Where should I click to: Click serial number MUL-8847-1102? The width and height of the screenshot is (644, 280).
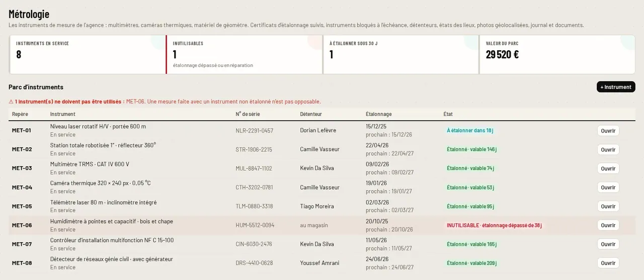(x=254, y=168)
